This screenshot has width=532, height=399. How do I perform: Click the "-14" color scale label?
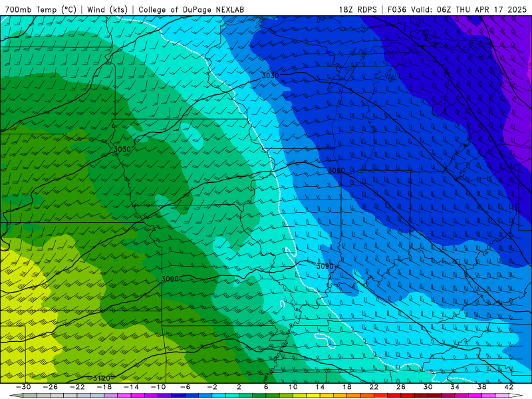coord(131,387)
